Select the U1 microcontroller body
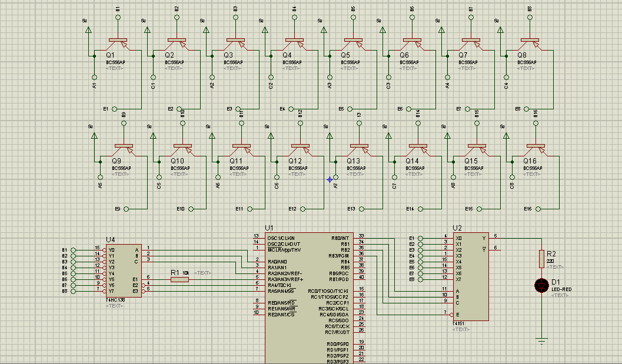Screen dimensions: 622x364 pyautogui.click(x=309, y=298)
